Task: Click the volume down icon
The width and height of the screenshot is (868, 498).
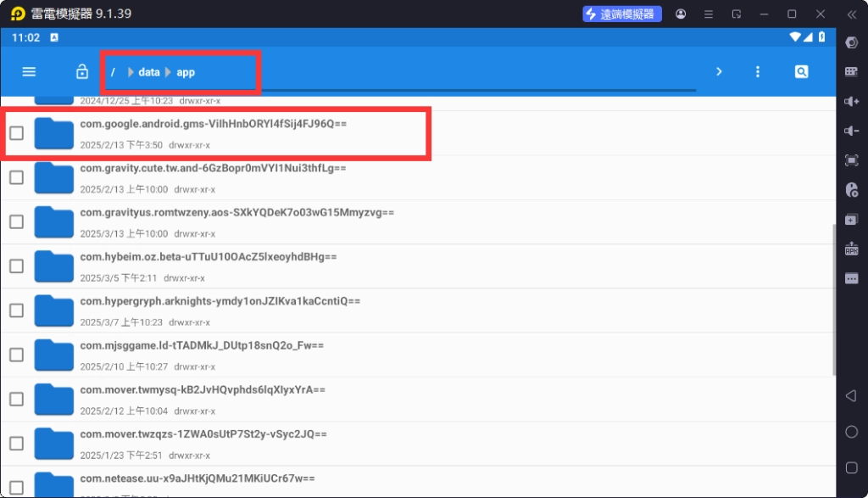Action: (x=851, y=131)
